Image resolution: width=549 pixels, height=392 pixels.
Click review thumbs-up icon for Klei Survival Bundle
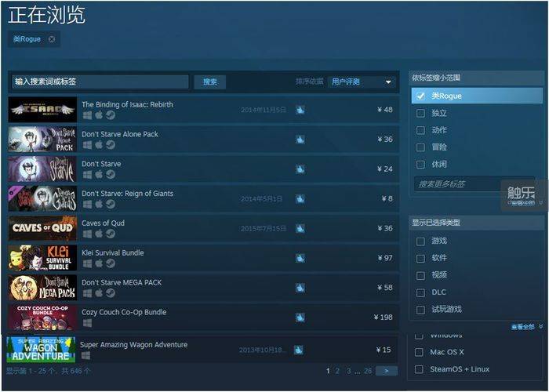300,258
